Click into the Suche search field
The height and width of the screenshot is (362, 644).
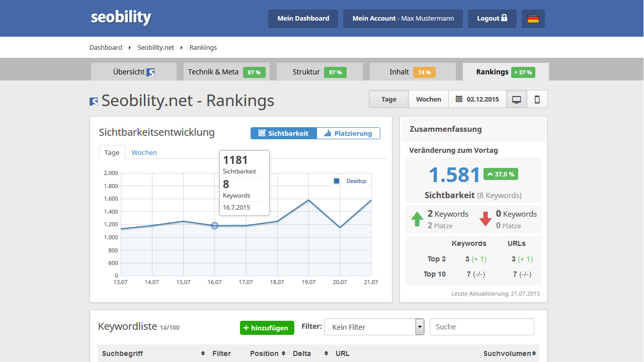pyautogui.click(x=481, y=327)
